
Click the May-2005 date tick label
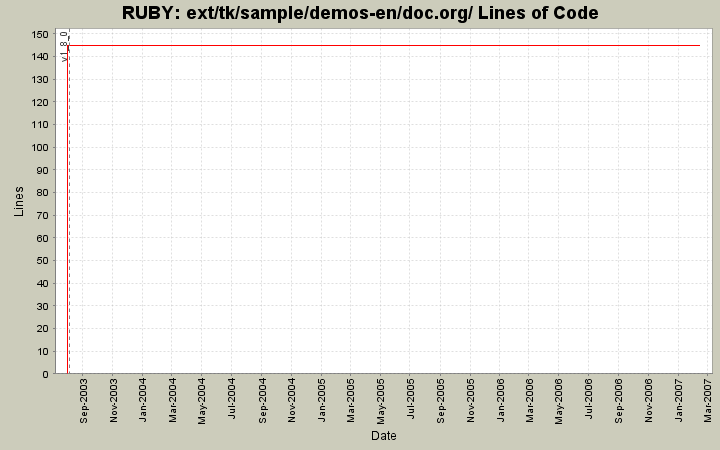click(x=380, y=401)
